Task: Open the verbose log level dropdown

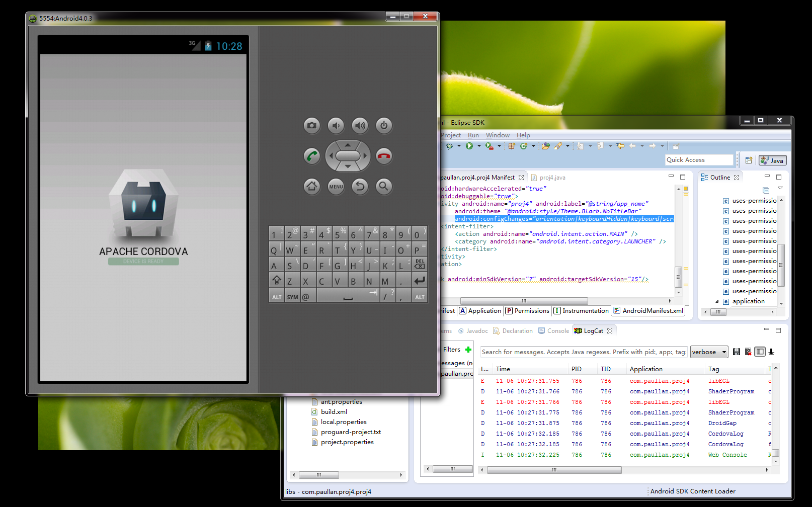Action: coord(709,352)
